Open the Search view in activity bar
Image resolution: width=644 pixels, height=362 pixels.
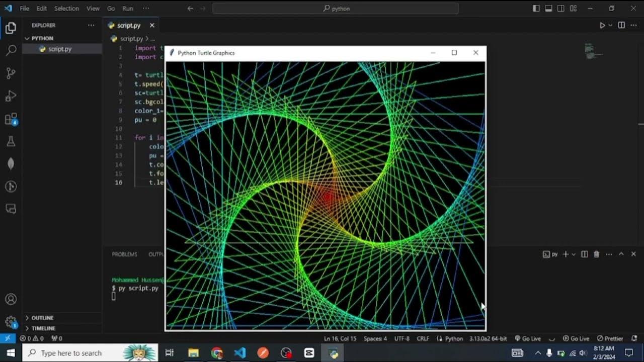click(x=11, y=51)
